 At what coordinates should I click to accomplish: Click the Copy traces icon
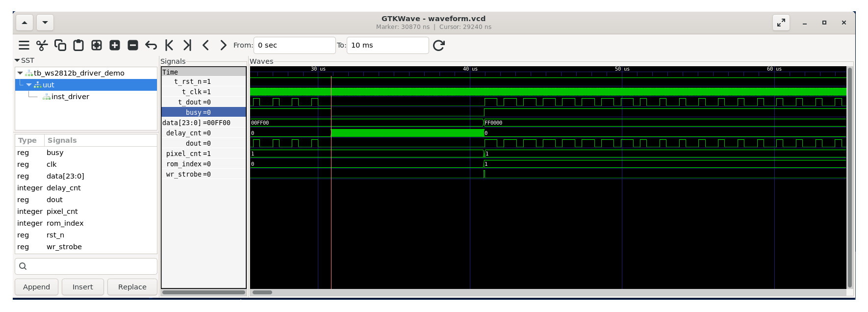(60, 46)
